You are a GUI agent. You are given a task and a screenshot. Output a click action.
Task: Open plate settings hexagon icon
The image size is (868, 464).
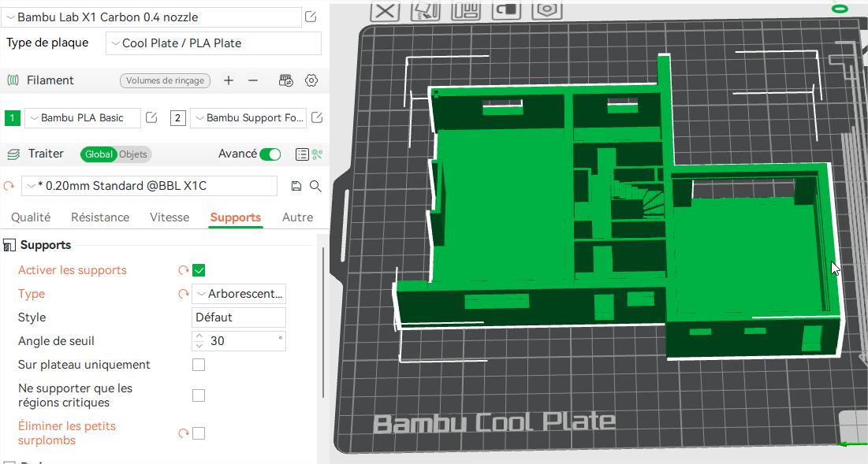[547, 11]
